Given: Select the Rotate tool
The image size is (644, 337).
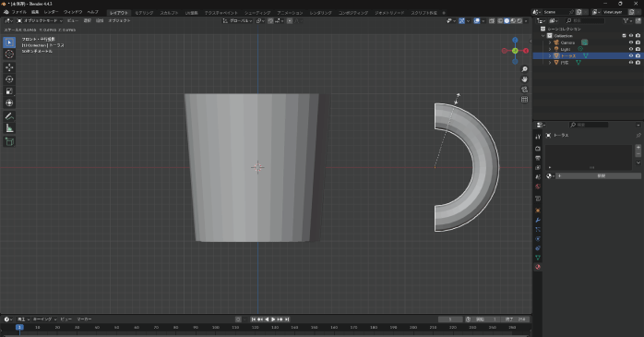Looking at the screenshot, I should pos(9,79).
